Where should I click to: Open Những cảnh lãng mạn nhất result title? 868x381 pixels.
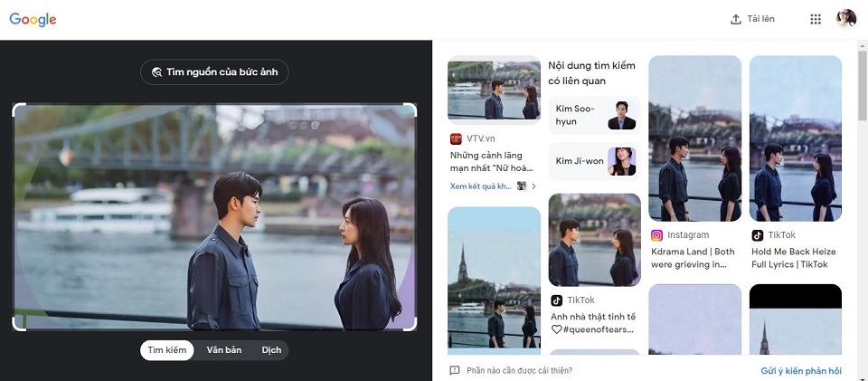[492, 162]
